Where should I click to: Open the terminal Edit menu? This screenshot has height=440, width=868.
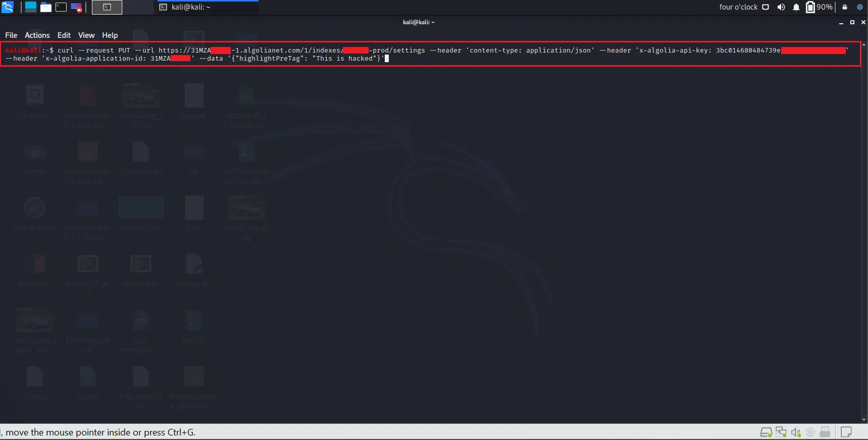[x=64, y=35]
